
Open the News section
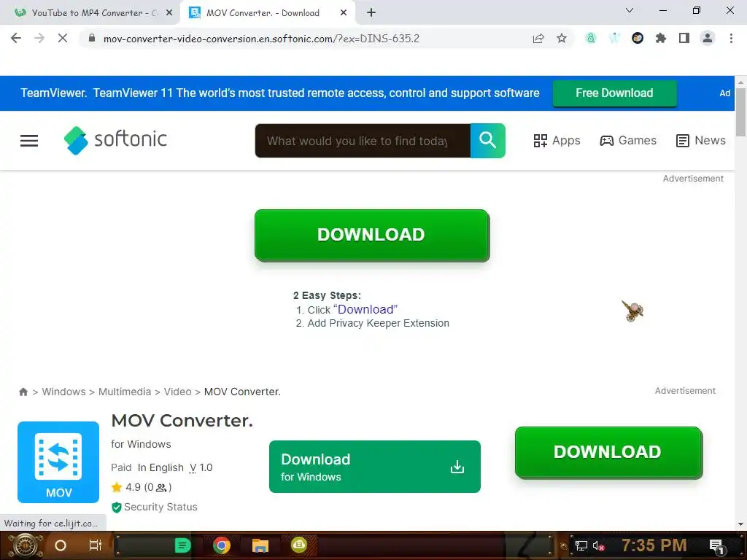701,141
